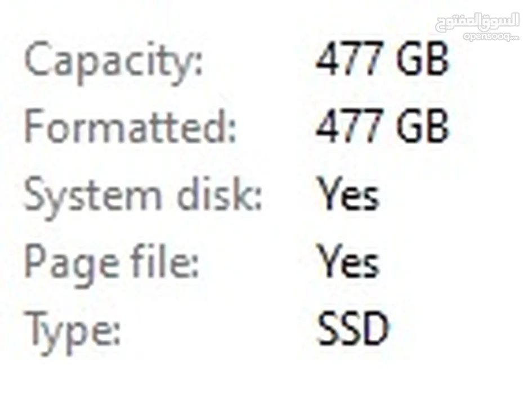This screenshot has height=405, width=532.
Task: Click the opensooq.com watermark text
Action: coord(491,37)
